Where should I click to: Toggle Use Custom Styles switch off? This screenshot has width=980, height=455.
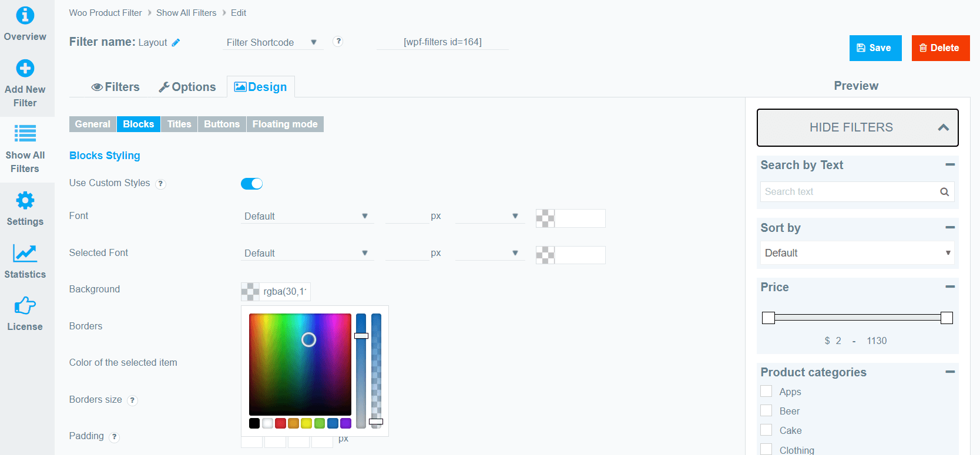251,184
